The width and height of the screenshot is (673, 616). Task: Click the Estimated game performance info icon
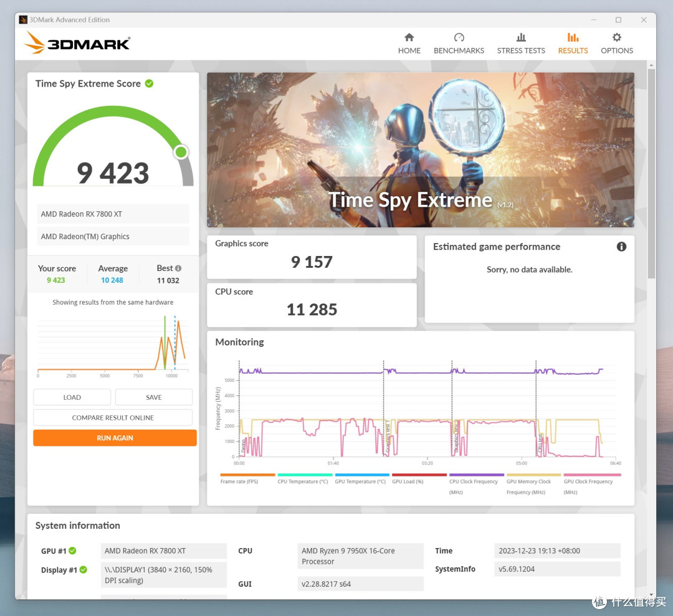621,247
